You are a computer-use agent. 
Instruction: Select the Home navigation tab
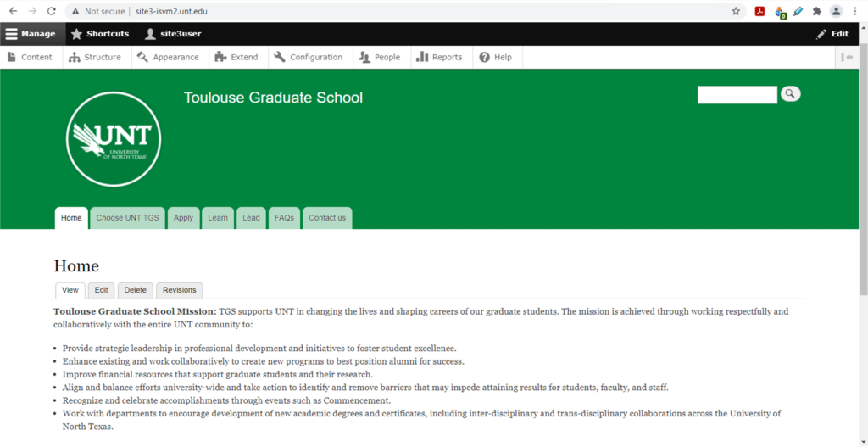point(71,218)
